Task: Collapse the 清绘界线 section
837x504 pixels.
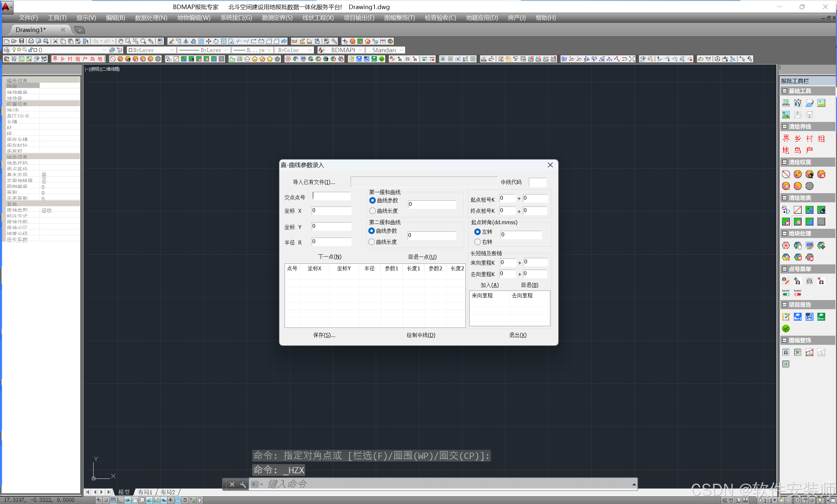Action: point(785,126)
